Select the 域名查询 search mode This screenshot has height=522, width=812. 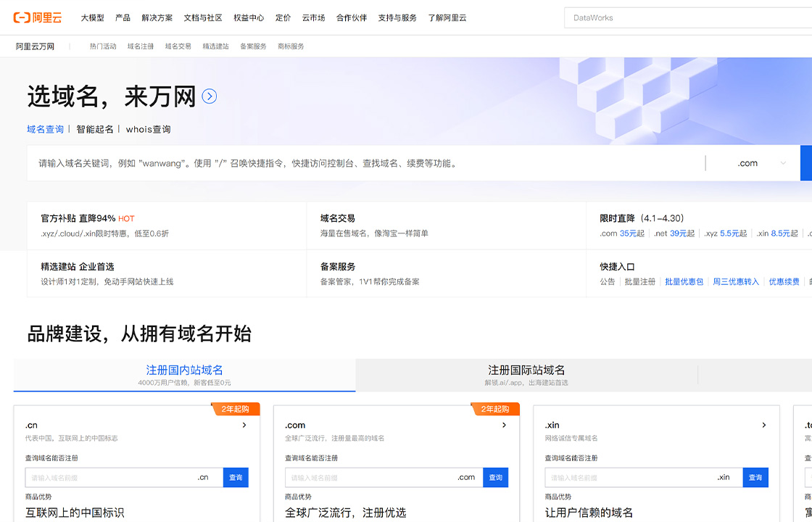45,130
